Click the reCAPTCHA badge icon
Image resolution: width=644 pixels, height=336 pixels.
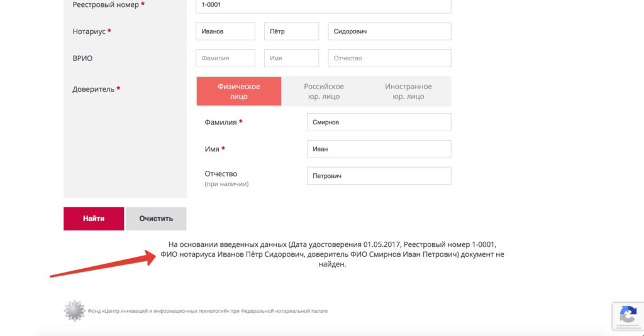click(628, 315)
